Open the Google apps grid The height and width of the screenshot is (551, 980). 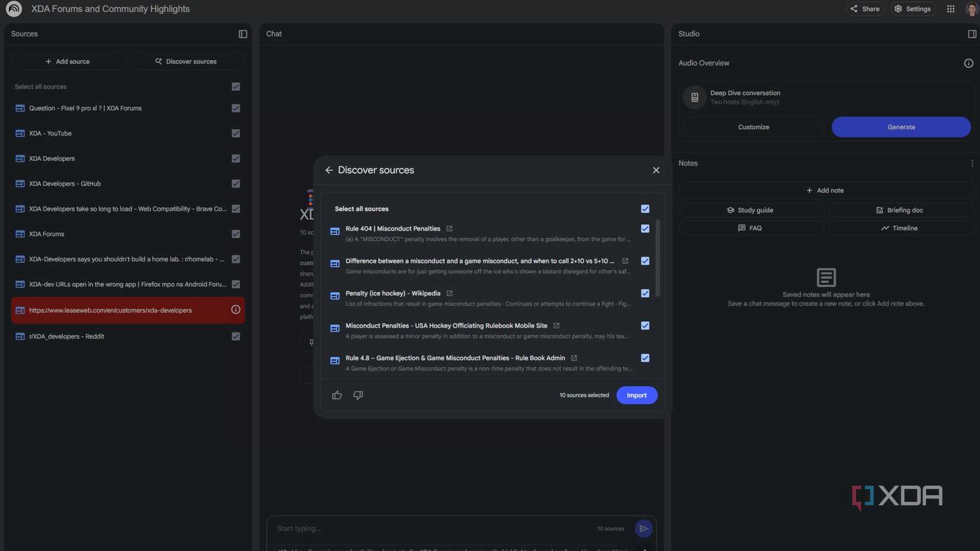950,9
